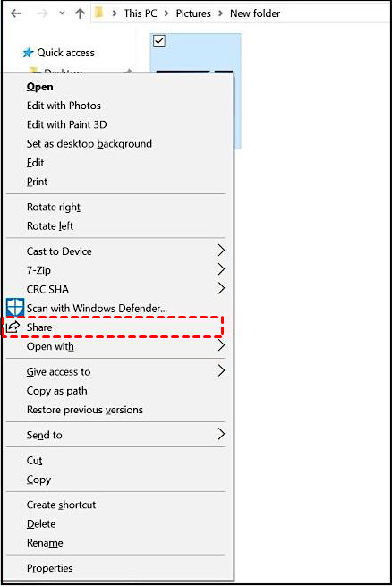Uncheck the selected file's checkbox
392x586 pixels.
coord(159,40)
